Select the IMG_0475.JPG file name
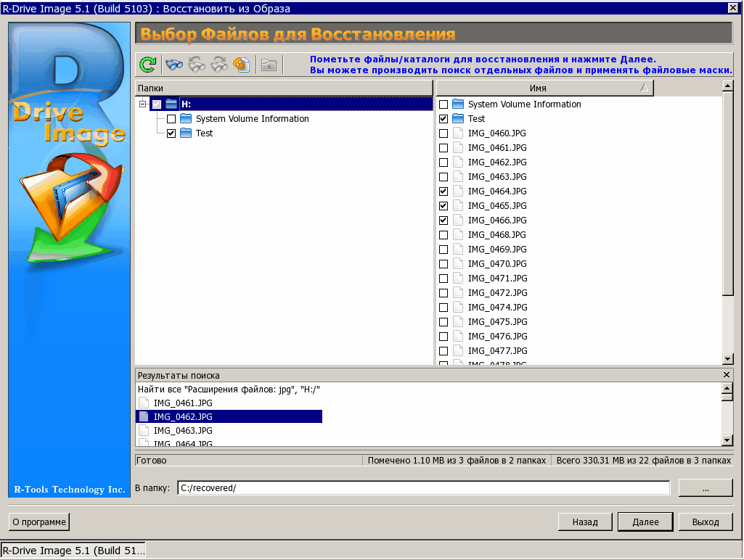Image resolution: width=744 pixels, height=560 pixels. [498, 322]
